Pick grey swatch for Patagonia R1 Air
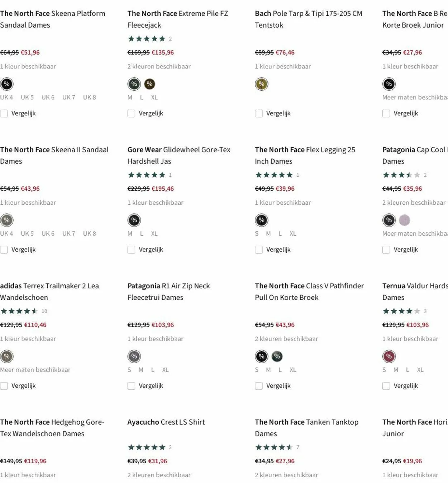 point(134,356)
